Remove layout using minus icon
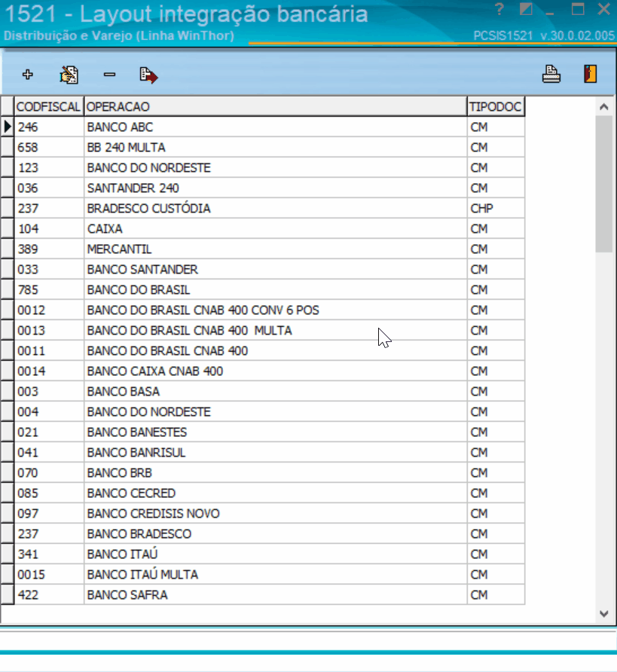This screenshot has width=617, height=672. [x=110, y=75]
